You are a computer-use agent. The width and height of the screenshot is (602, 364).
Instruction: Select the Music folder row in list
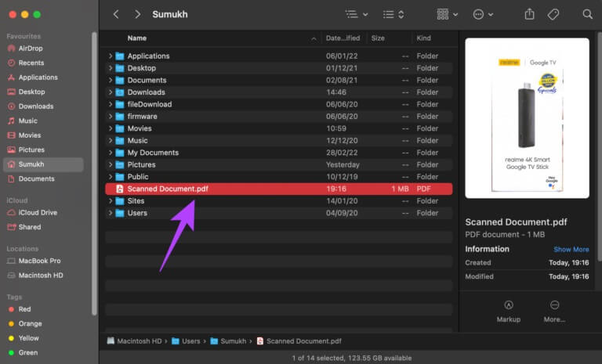[279, 141]
